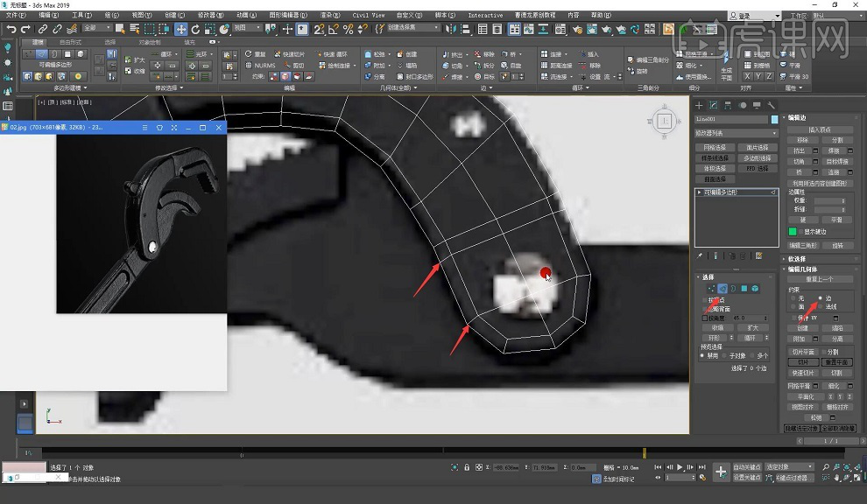Click the Redo arrow in main toolbar
Image resolution: width=867 pixels, height=504 pixels.
point(25,29)
